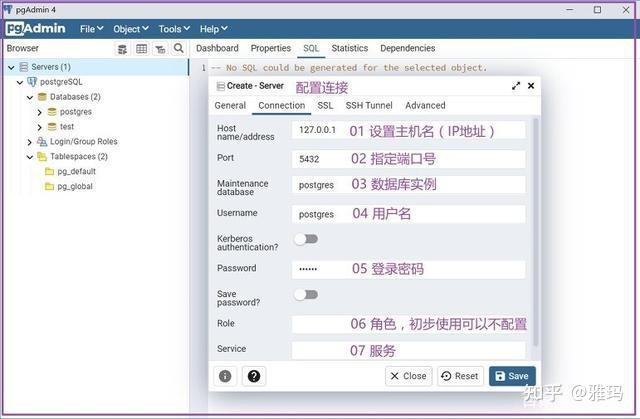Close the Create - Server dialog with X

coord(531,86)
